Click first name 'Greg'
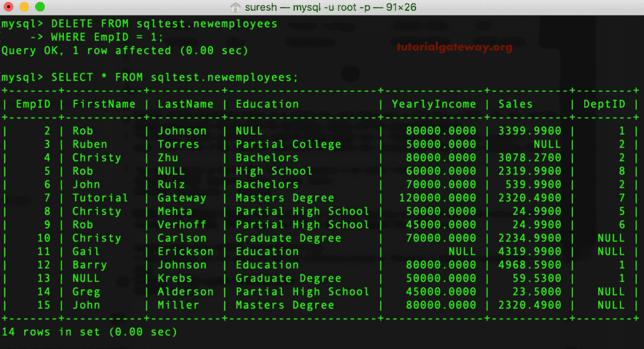Viewport: 644px width, 349px height. point(86,292)
